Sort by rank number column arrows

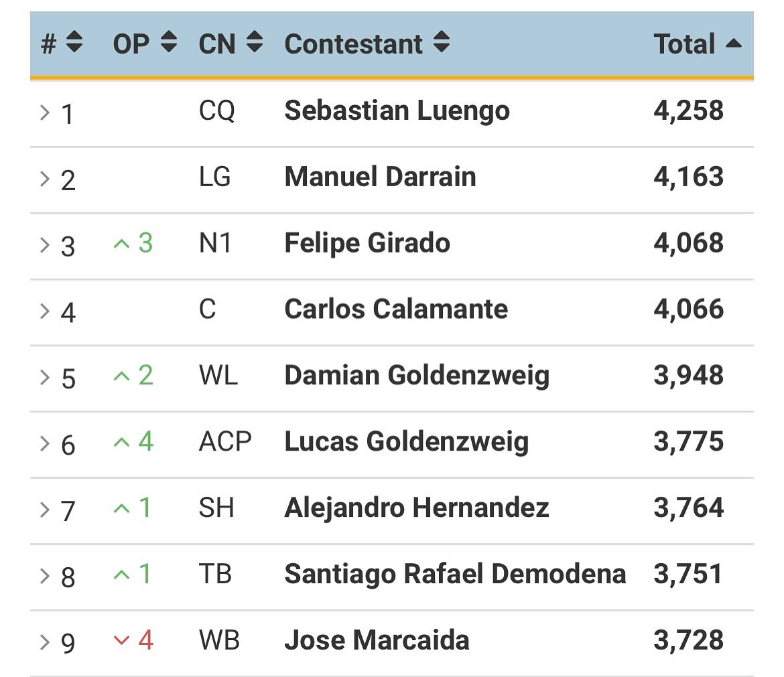click(x=74, y=42)
